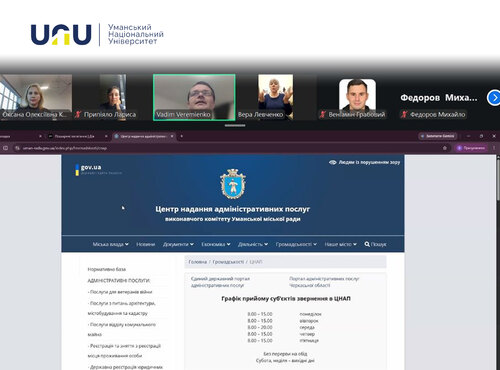This screenshot has height=370, width=500.
Task: Go to Громадськості in the breadcrumb
Action: pyautogui.click(x=228, y=262)
